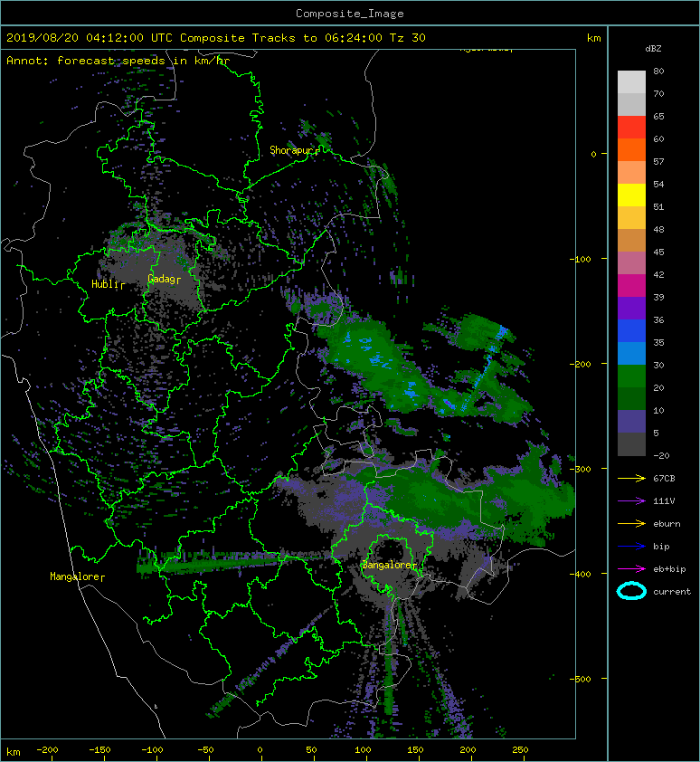Click the -500 label on vertical axis
The image size is (700, 762).
pyautogui.click(x=580, y=679)
